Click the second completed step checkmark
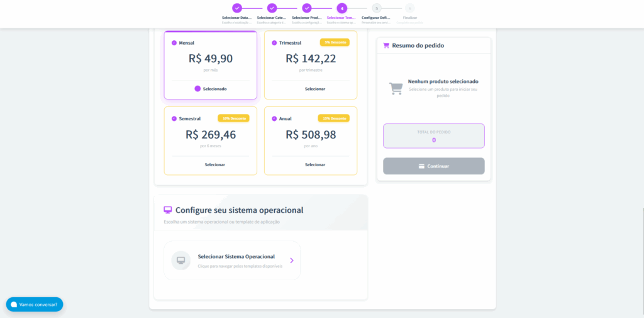The image size is (644, 318). coord(272,8)
